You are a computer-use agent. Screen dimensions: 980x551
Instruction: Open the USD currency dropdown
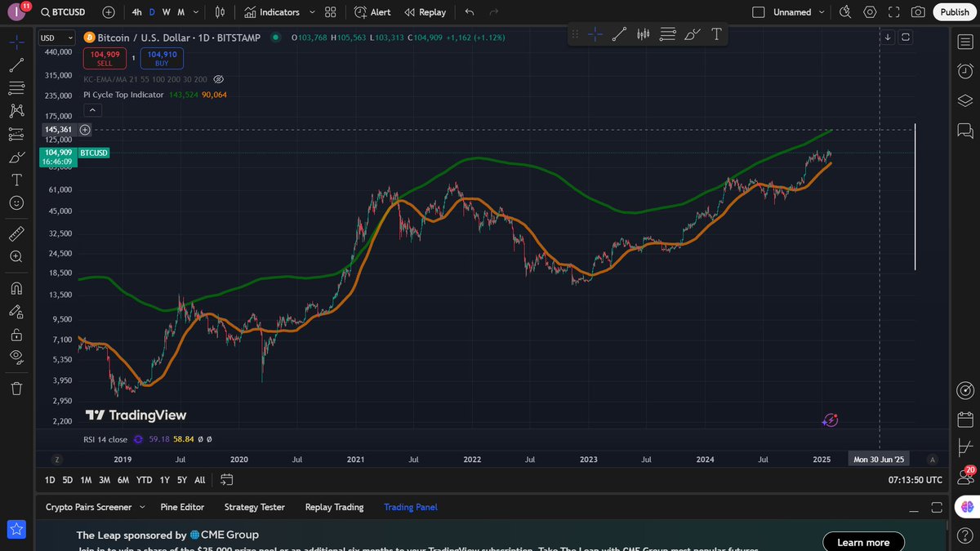click(x=56, y=38)
